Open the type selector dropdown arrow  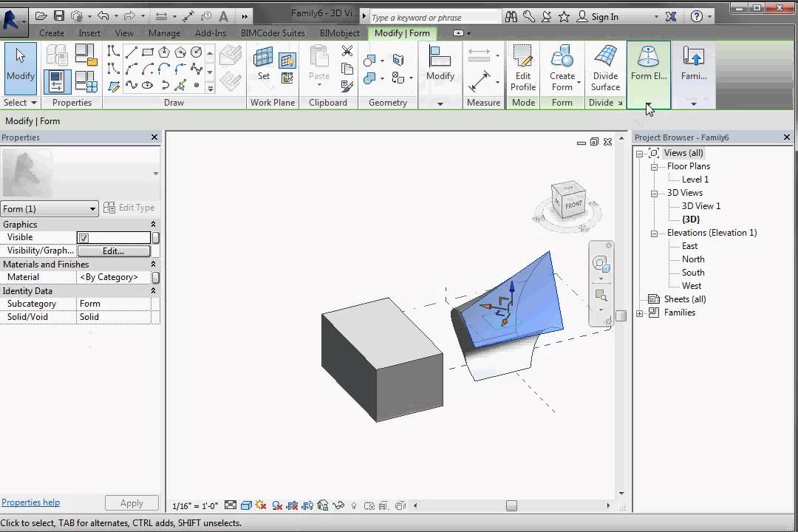coord(156,174)
